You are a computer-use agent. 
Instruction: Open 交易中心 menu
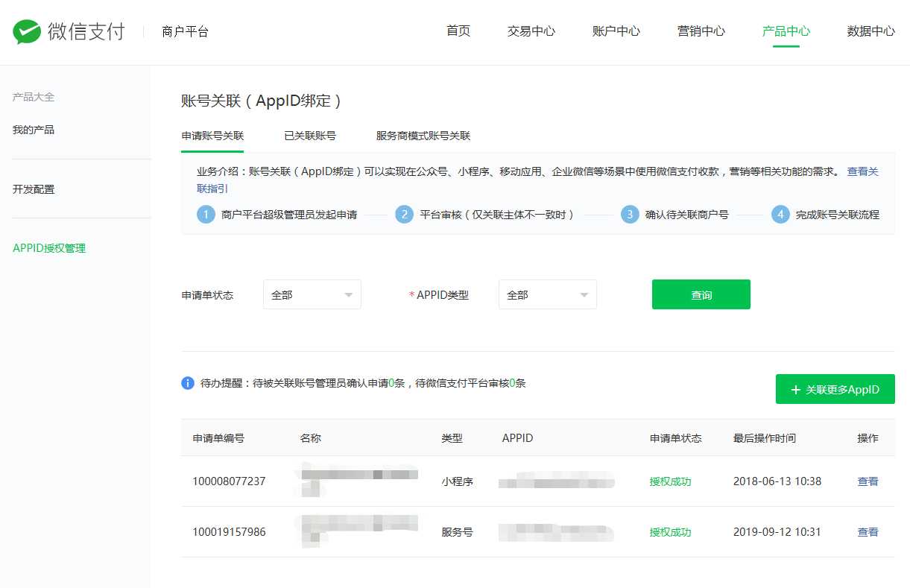531,31
